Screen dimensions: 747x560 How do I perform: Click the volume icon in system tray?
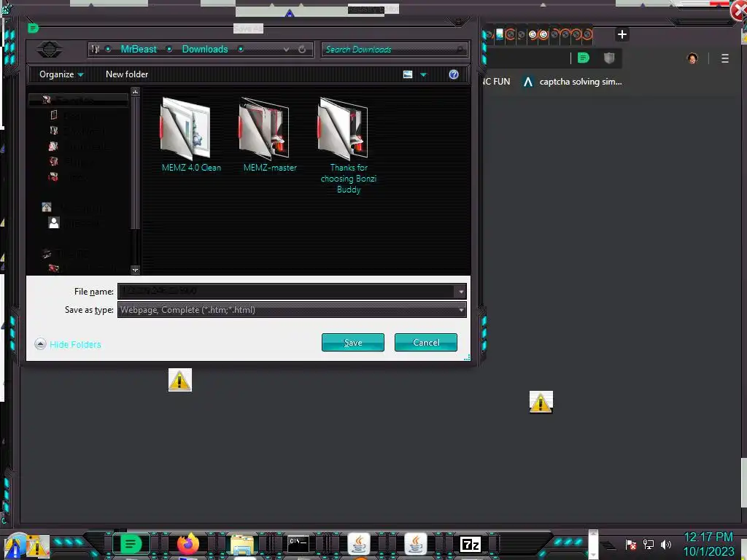tap(665, 544)
